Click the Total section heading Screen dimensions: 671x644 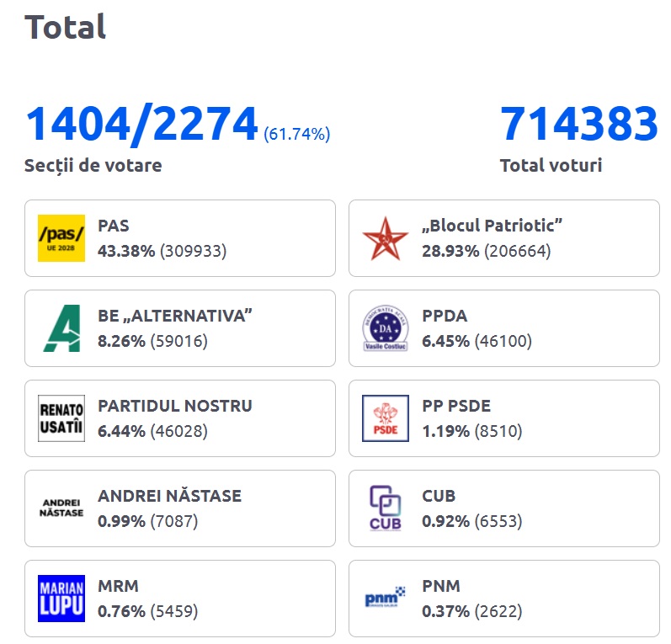point(66,27)
